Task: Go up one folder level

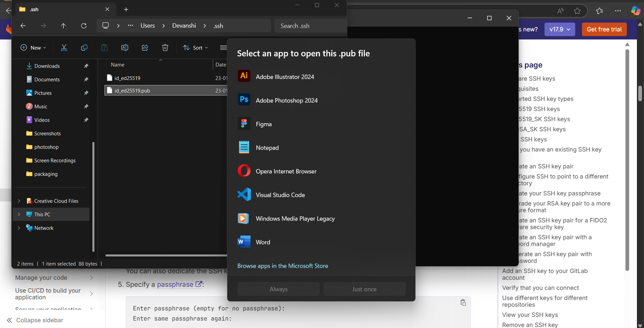Action: [x=63, y=26]
